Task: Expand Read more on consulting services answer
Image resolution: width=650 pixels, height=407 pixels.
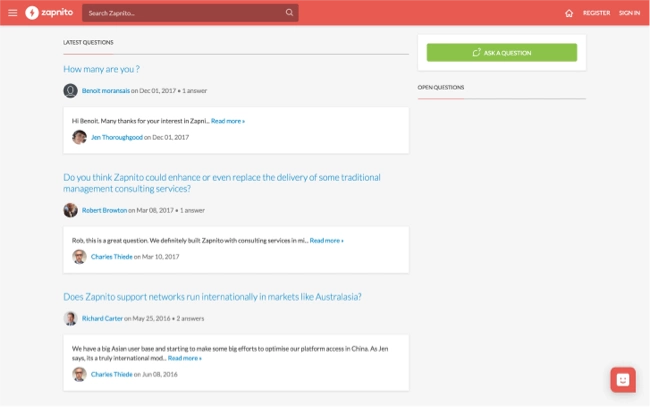Action: click(x=327, y=240)
